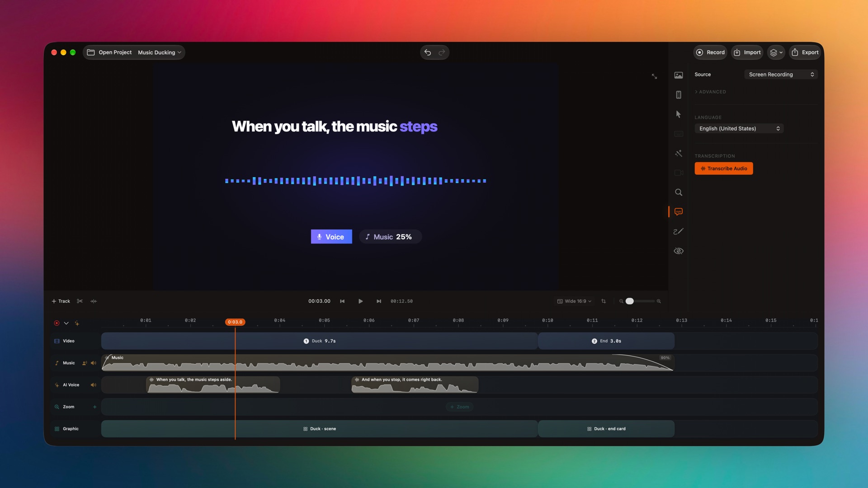Screen dimensions: 868x488
Task: Click the Voice chip in preview
Action: (331, 237)
